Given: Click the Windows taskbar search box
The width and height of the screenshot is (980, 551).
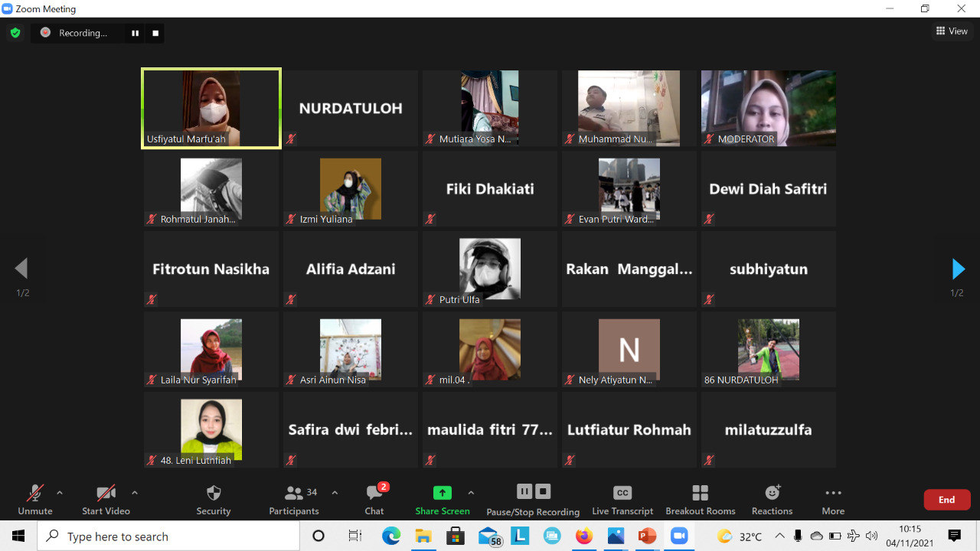Looking at the screenshot, I should [168, 536].
